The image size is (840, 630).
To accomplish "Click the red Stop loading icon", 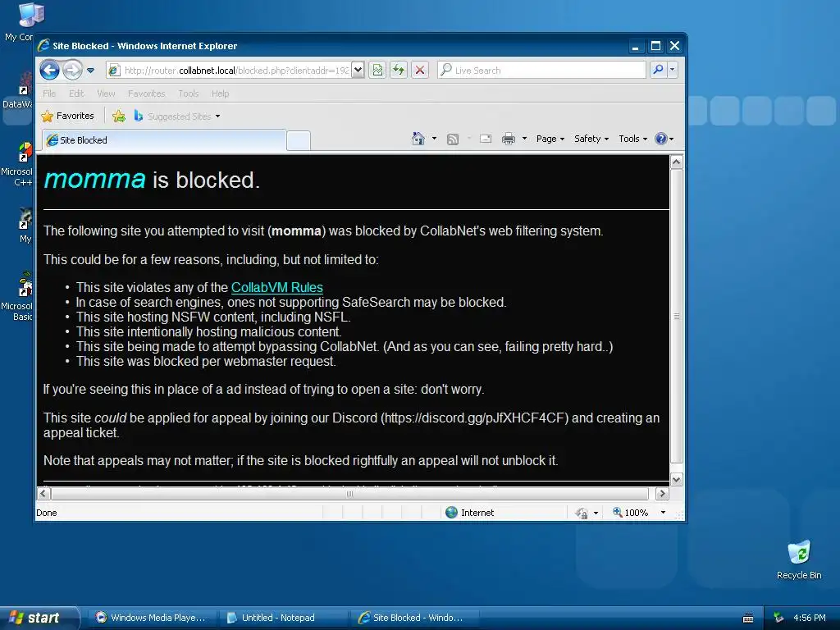I will click(420, 71).
